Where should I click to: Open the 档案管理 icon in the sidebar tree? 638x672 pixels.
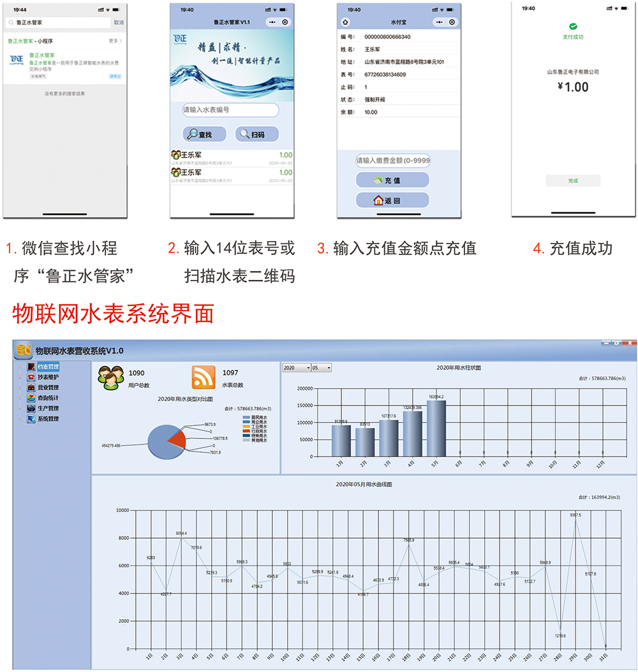pos(31,367)
